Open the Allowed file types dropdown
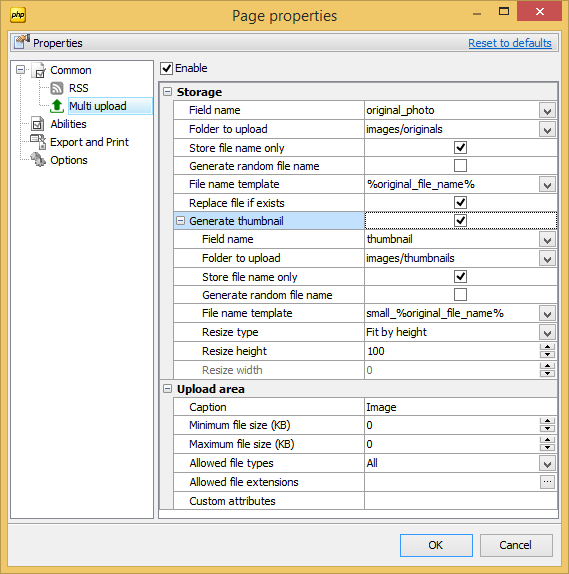 547,463
